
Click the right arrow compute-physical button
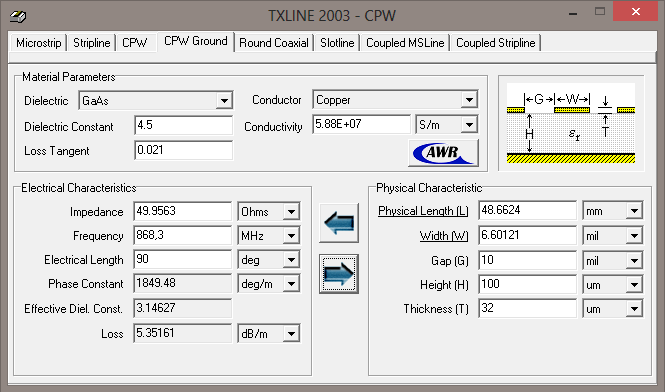[x=339, y=274]
